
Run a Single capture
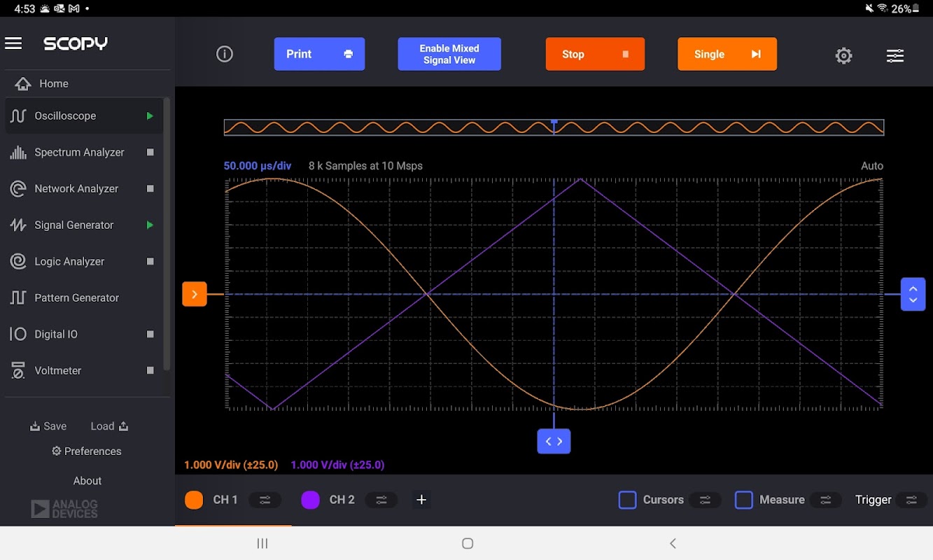coord(727,54)
